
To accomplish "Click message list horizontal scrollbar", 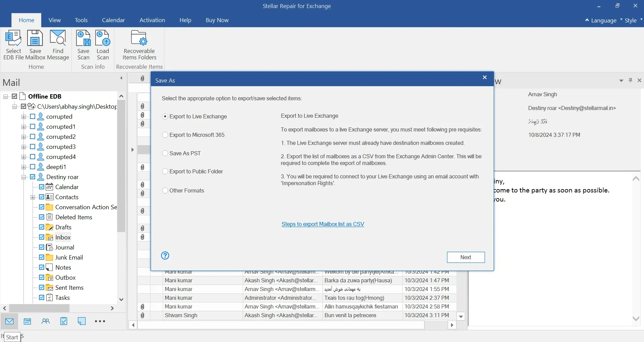I will 281,325.
